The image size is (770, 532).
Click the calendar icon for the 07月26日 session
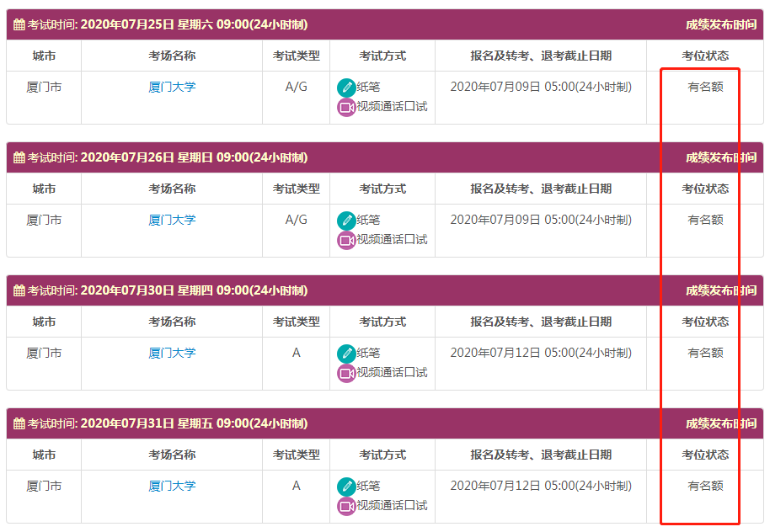point(19,157)
